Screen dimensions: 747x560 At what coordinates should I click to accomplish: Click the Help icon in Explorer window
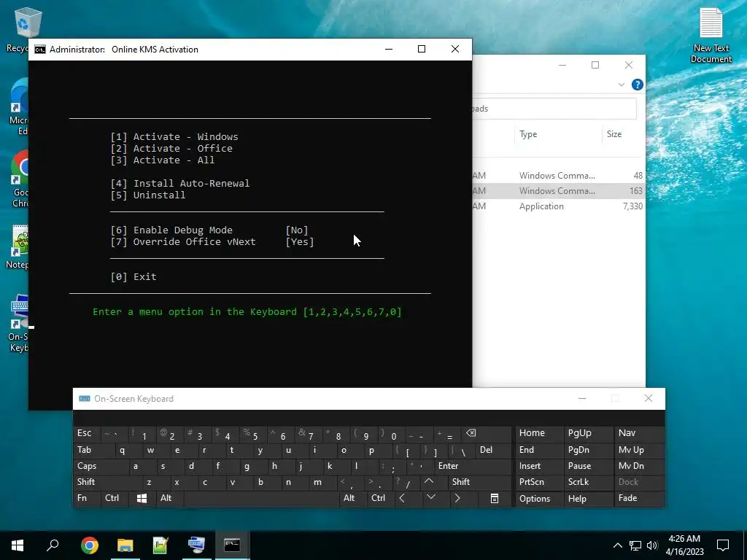(637, 85)
